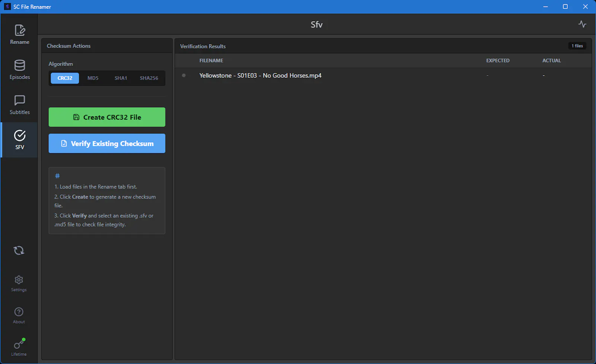The height and width of the screenshot is (364, 596).
Task: Go to the Episodes section
Action: pos(19,70)
